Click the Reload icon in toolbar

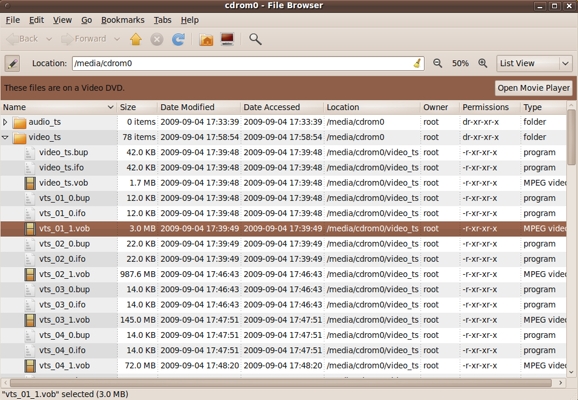[178, 39]
